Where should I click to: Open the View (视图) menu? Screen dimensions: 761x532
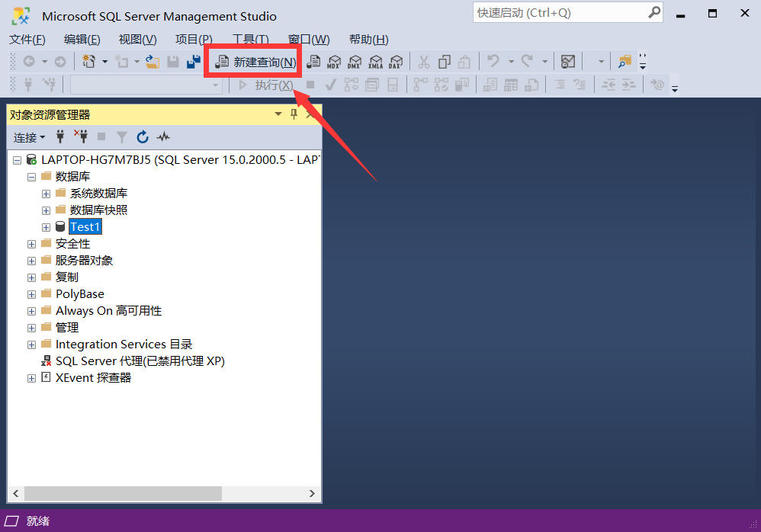click(137, 40)
